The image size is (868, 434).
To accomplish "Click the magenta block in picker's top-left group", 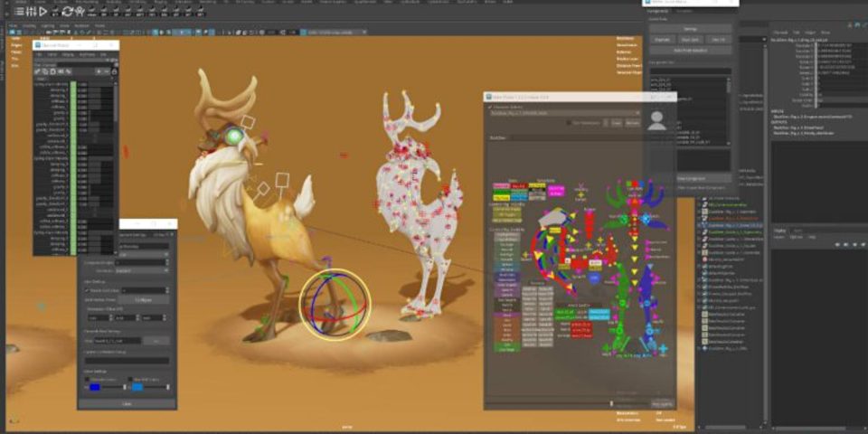I will (x=556, y=190).
